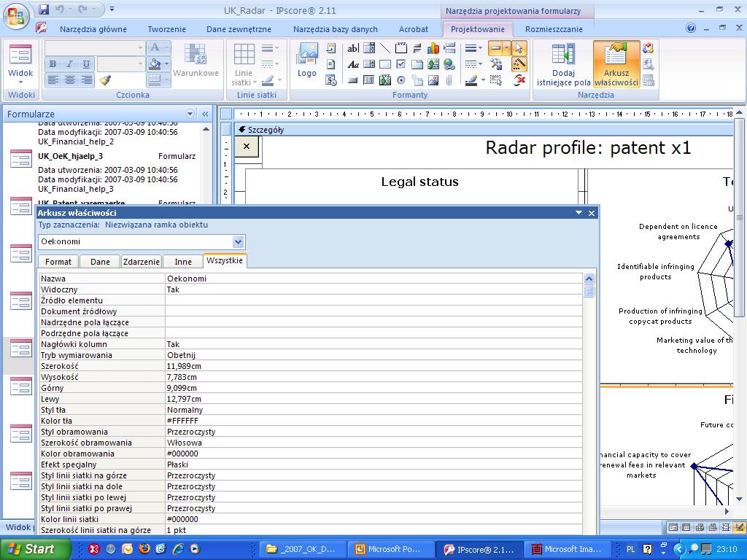
Task: Click the Warunkowe conditional formatting button
Action: click(x=196, y=61)
